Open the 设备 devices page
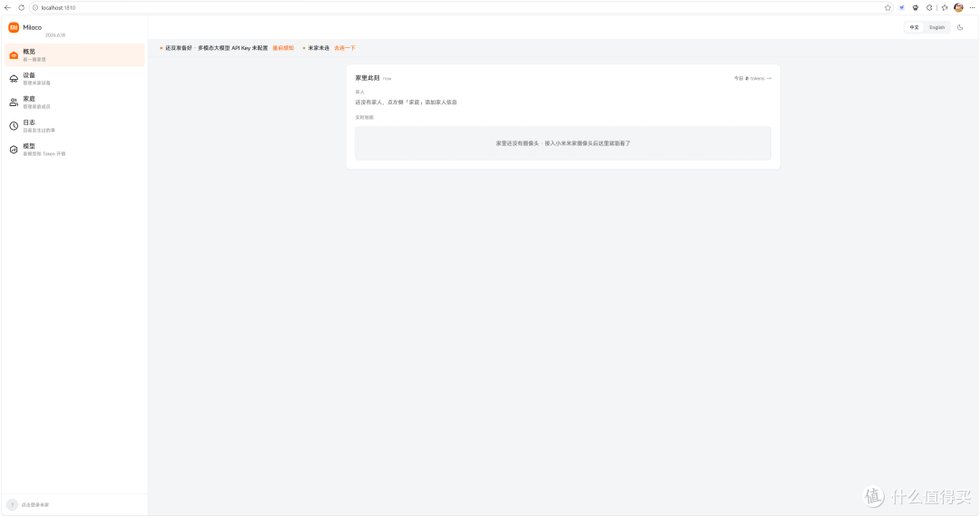 click(74, 79)
